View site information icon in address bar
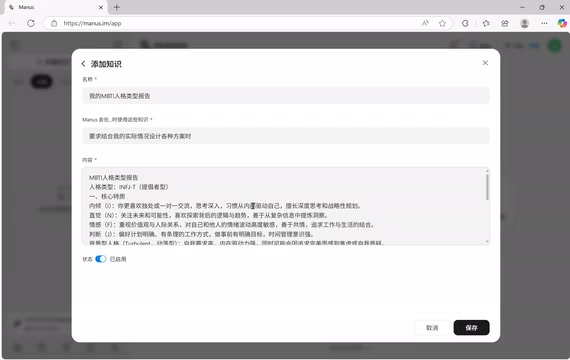The height and width of the screenshot is (360, 570). (x=54, y=23)
